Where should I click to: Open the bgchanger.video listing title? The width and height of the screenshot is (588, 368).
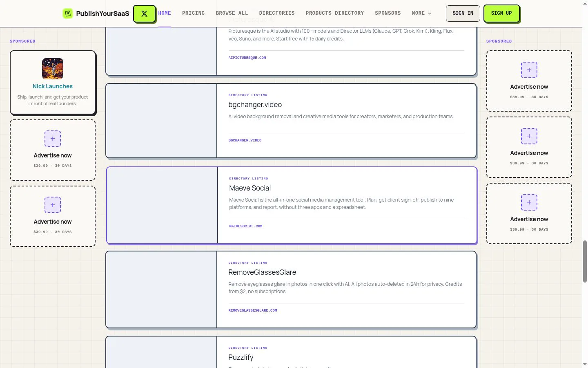pos(255,105)
